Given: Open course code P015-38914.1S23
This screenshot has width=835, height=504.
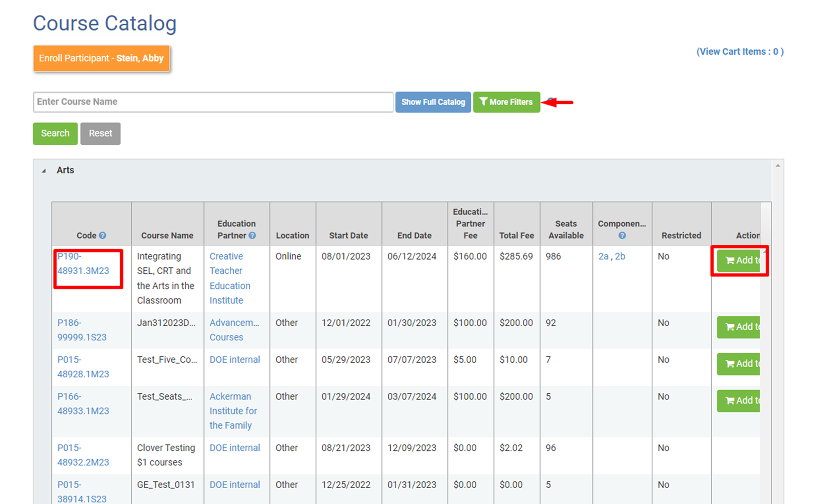Looking at the screenshot, I should 82,492.
